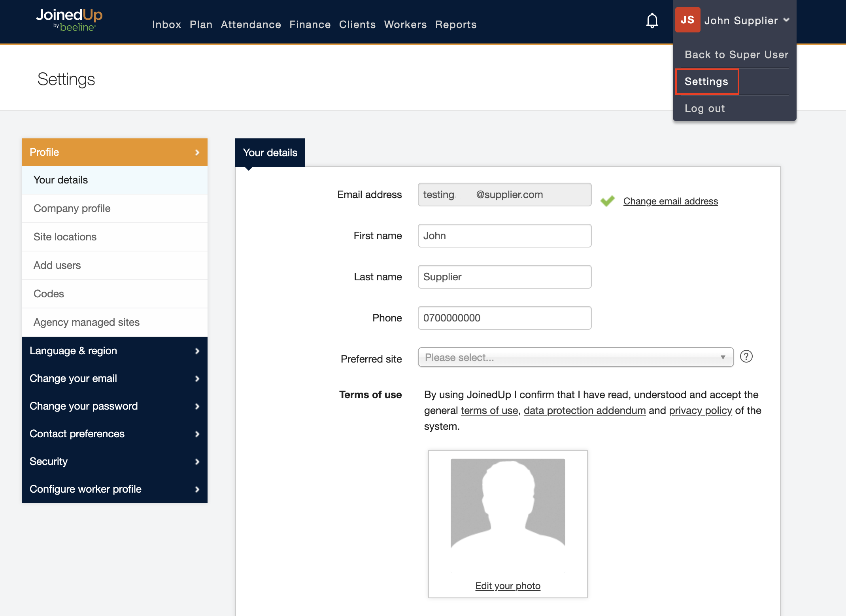Click the First name input field
The width and height of the screenshot is (846, 616).
504,236
